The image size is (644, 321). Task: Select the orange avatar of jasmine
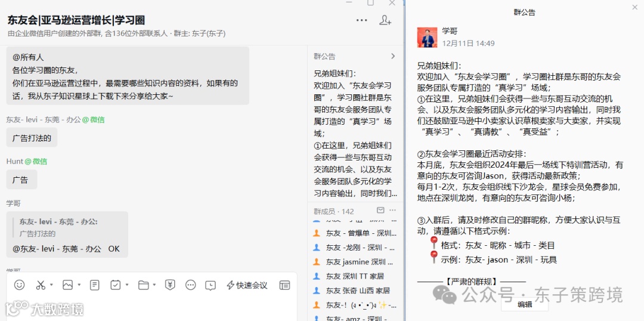[316, 261]
